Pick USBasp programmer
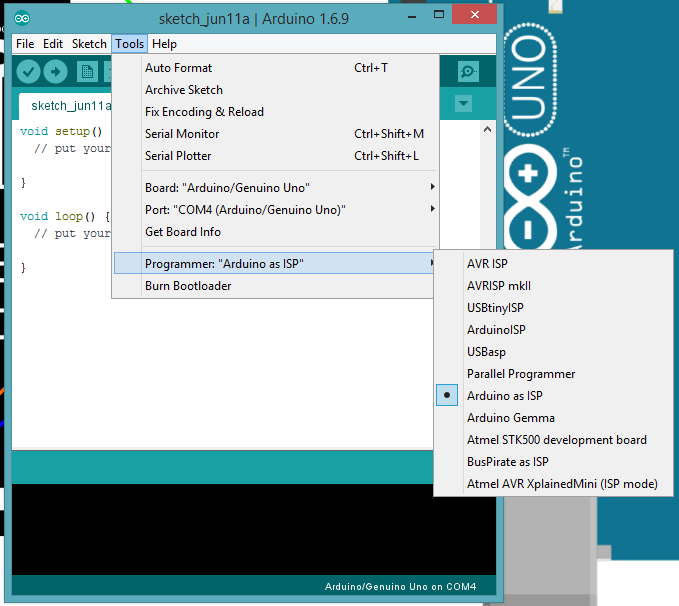 click(x=555, y=352)
